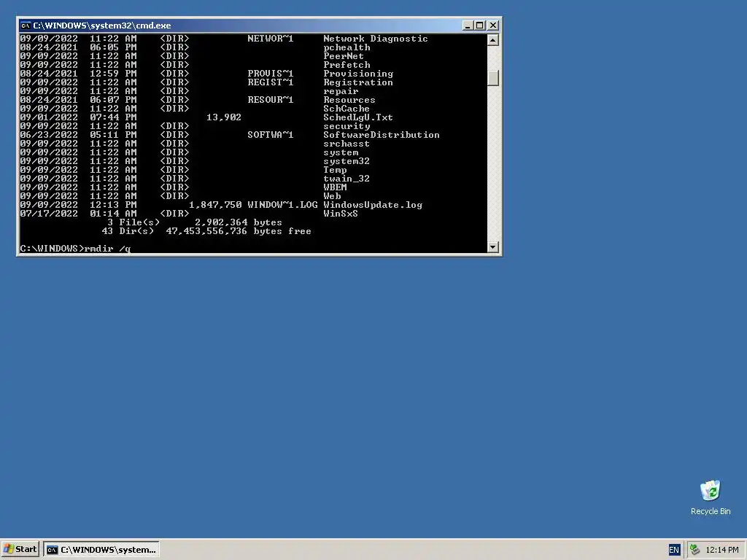Open the cmd.exe window system menu icon
This screenshot has width=747, height=560.
click(26, 26)
